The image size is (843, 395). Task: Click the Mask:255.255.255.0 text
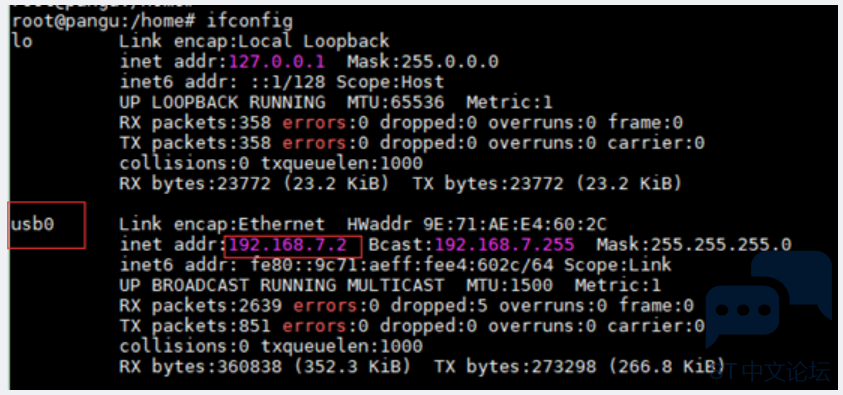click(694, 245)
